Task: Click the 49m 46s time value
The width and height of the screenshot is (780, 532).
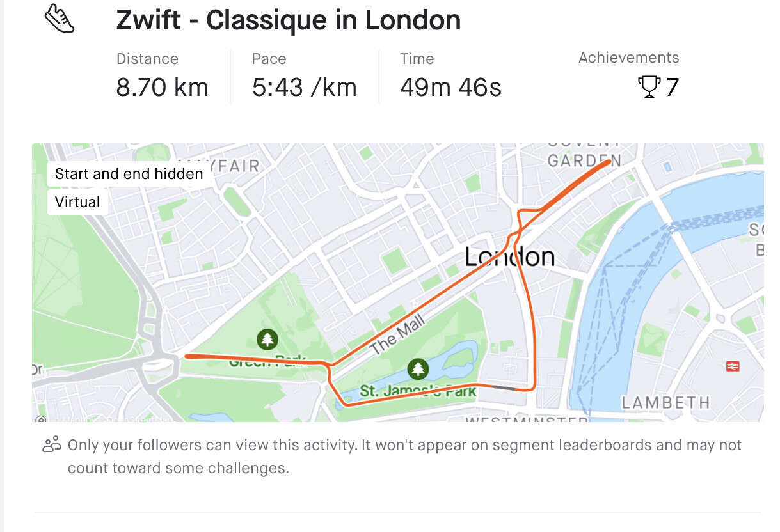Action: pos(450,87)
